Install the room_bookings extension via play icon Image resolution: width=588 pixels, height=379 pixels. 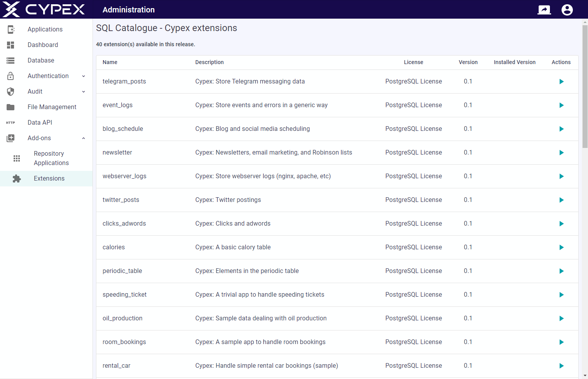point(561,342)
